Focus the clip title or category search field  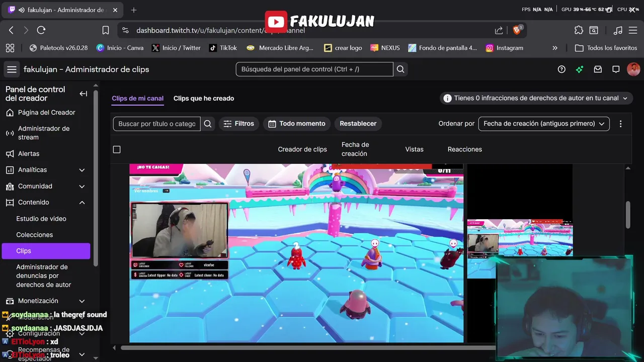157,124
